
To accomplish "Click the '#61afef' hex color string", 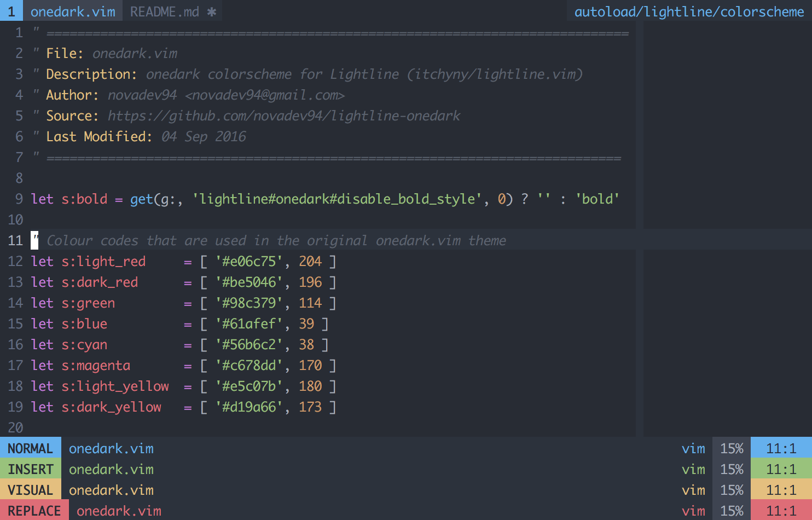I will 250,323.
